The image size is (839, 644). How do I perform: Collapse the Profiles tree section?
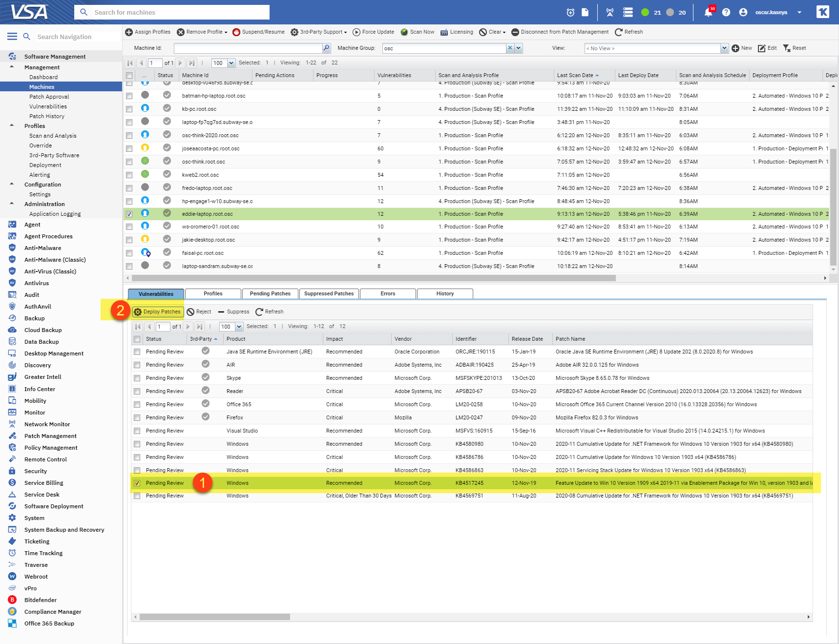click(x=12, y=125)
